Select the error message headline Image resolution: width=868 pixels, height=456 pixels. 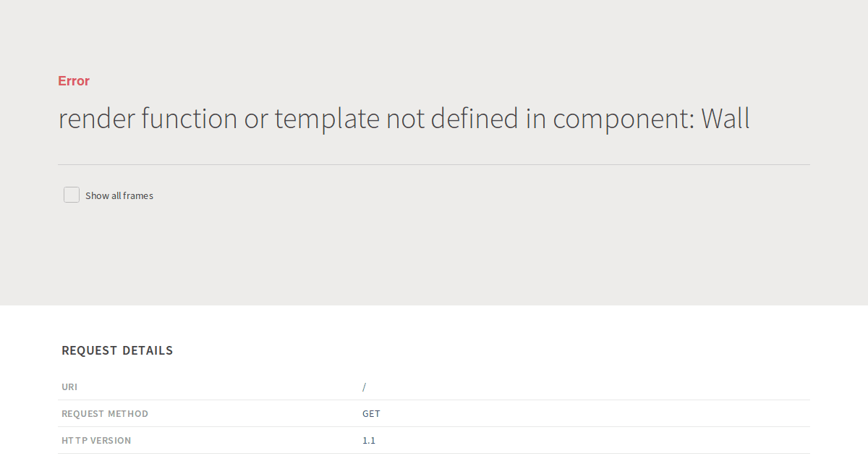pos(403,118)
